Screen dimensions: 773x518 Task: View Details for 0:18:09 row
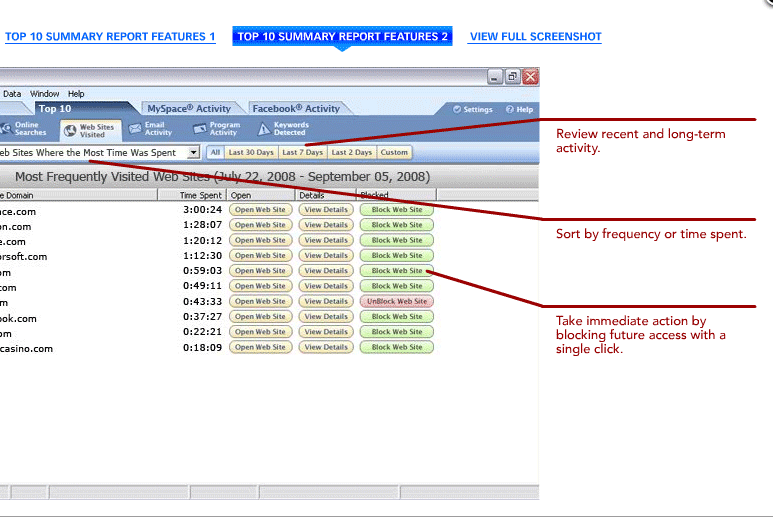326,347
